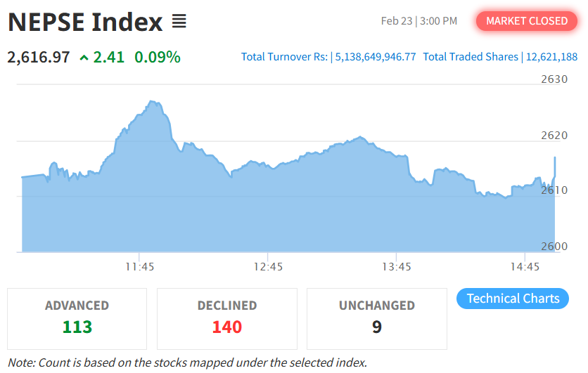Click the 14:45 time axis label
The width and height of the screenshot is (588, 373).
coord(525,267)
